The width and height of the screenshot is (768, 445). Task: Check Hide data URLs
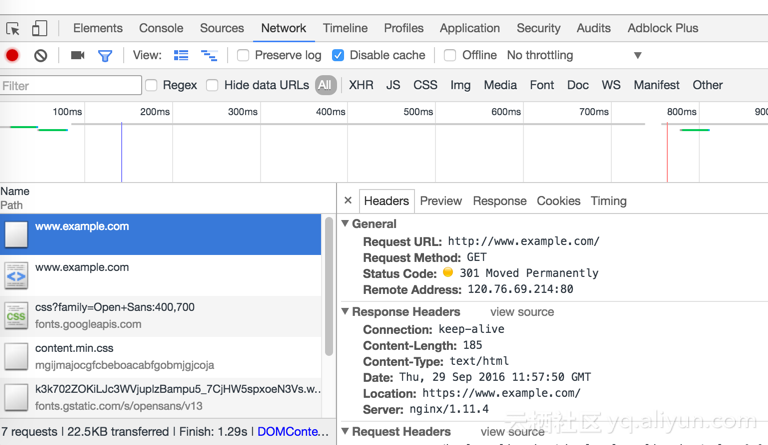tap(212, 85)
